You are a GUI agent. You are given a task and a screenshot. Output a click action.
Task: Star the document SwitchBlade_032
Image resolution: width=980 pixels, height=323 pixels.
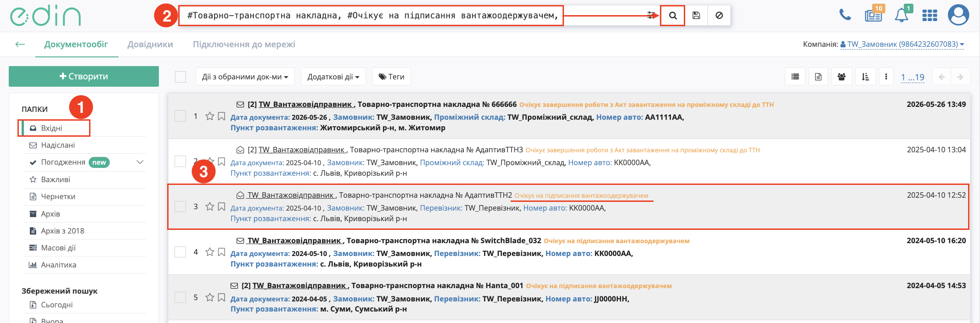(210, 252)
